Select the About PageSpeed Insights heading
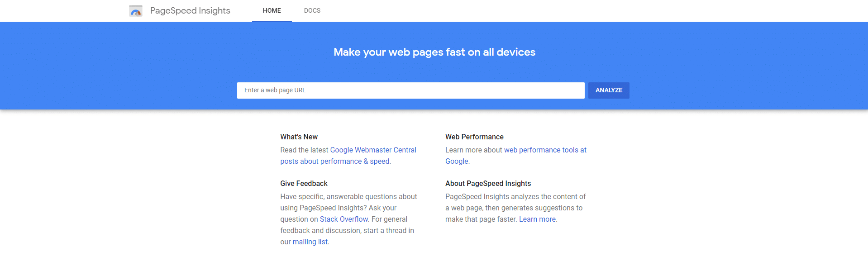This screenshot has width=868, height=271. click(x=488, y=183)
